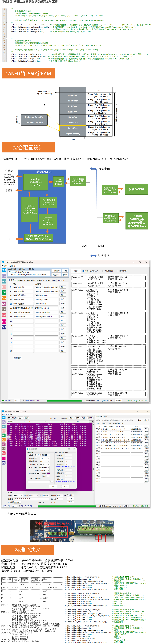Click SYS icon in CAN助手 window
Viewport: 154px width, 644px height.
4,458
